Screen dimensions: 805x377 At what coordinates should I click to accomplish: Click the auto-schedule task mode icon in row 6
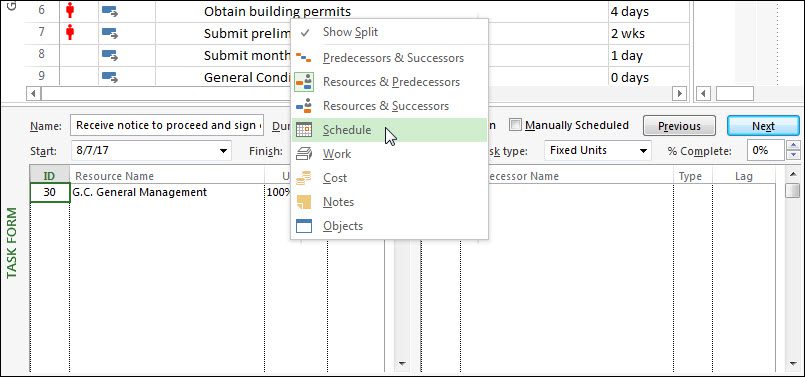(110, 11)
